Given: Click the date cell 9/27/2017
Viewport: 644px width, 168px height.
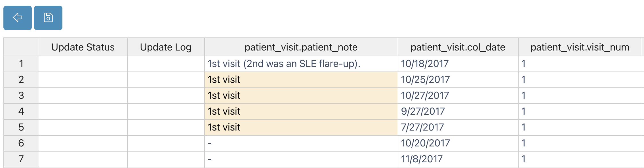Looking at the screenshot, I should pyautogui.click(x=458, y=111).
